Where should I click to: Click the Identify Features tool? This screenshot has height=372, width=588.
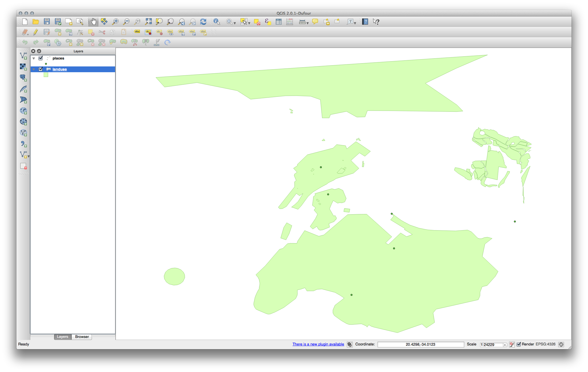tap(217, 22)
